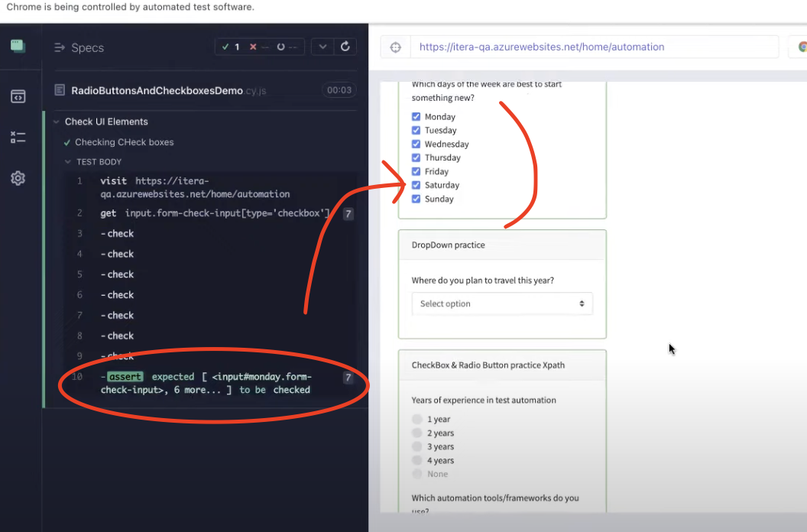Click the passed tests checkmark counter

tap(231, 47)
